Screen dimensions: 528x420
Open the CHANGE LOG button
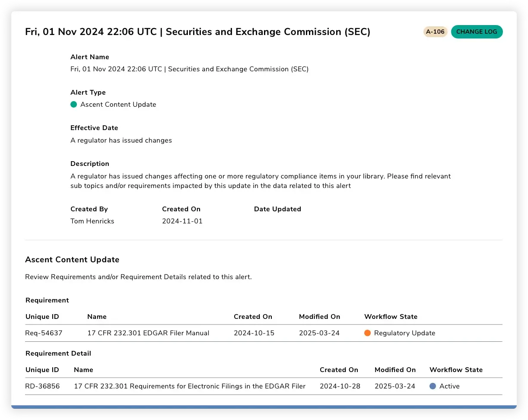tap(477, 32)
